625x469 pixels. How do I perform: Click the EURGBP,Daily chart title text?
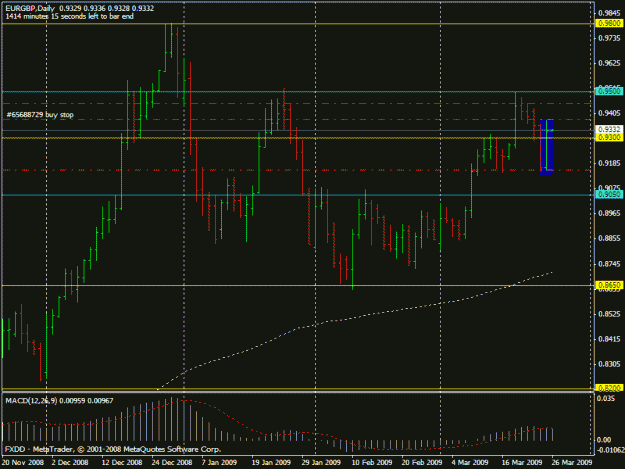point(30,8)
